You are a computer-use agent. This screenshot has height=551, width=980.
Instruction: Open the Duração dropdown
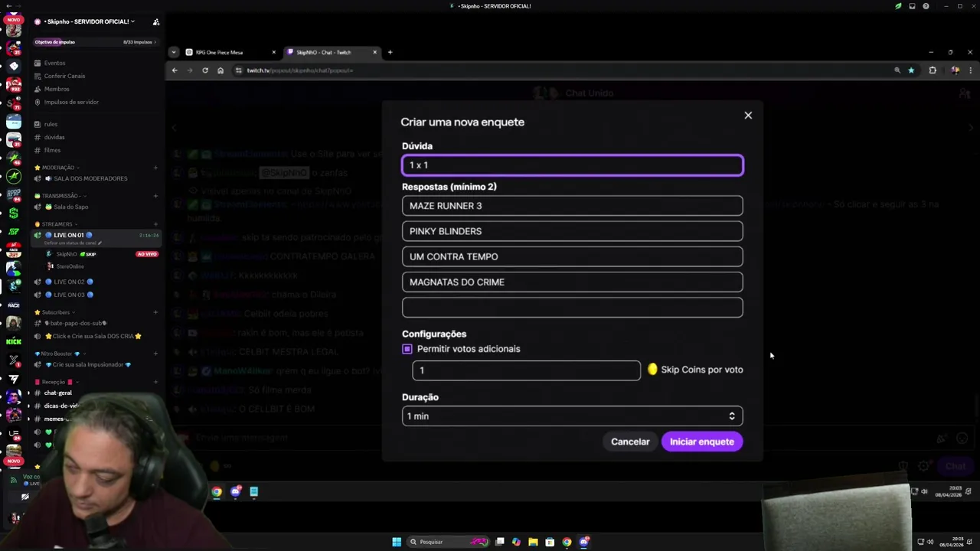572,416
